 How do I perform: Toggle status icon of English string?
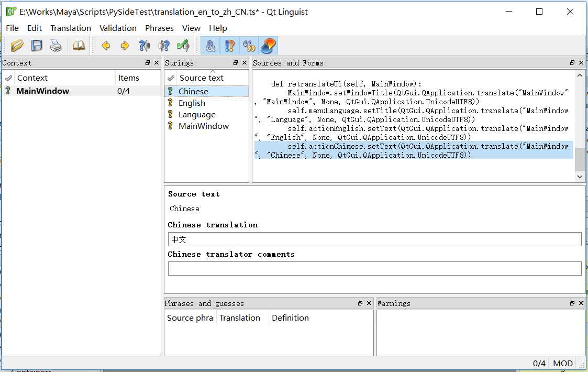170,103
